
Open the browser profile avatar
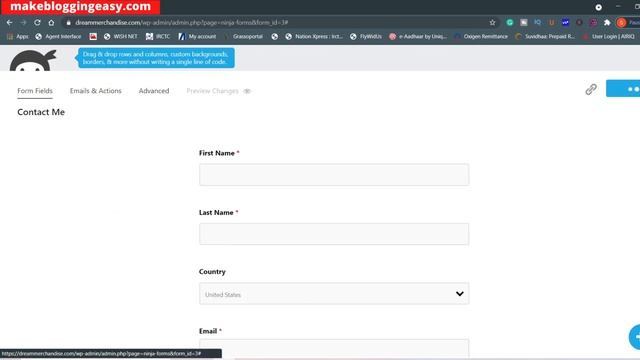tap(621, 22)
